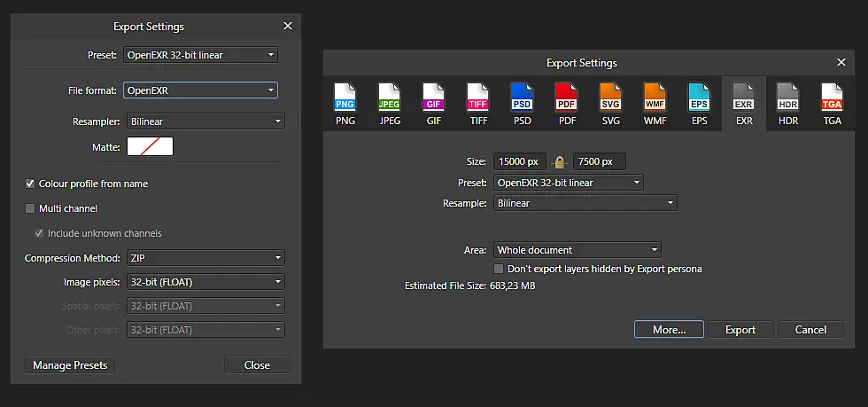Open the Spatial pixels dropdown
Image resolution: width=868 pixels, height=407 pixels.
coord(205,306)
